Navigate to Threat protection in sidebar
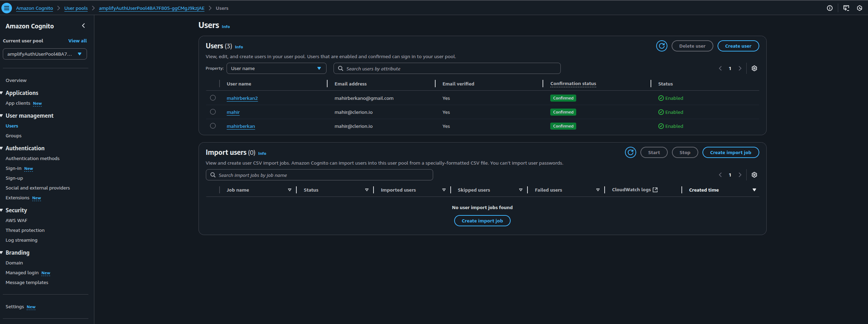This screenshot has width=868, height=324. (x=25, y=230)
